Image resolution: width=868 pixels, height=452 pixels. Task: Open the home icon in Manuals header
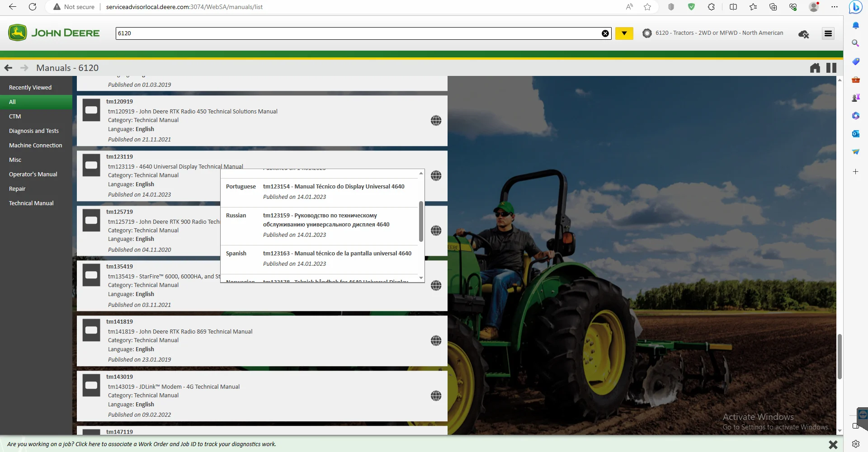coord(815,68)
